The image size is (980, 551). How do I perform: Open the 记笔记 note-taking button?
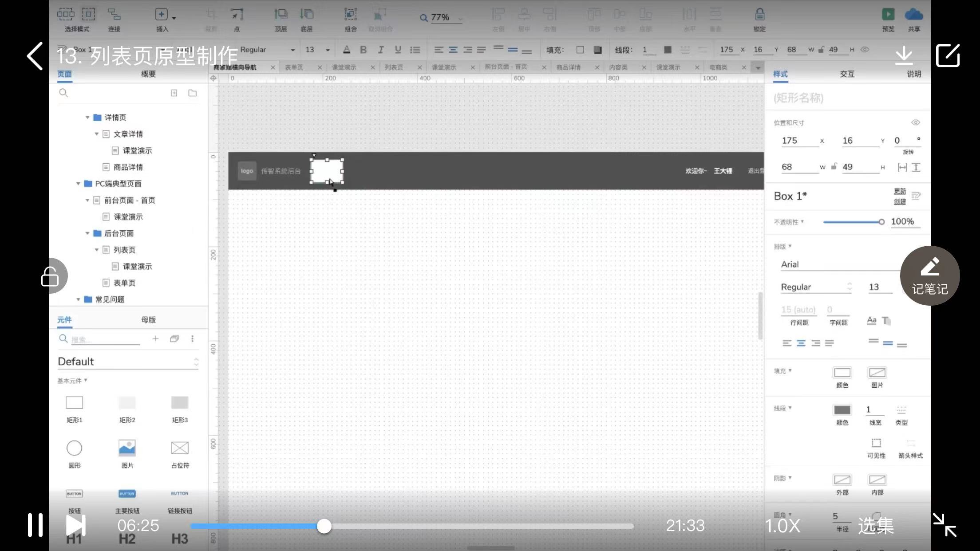929,275
